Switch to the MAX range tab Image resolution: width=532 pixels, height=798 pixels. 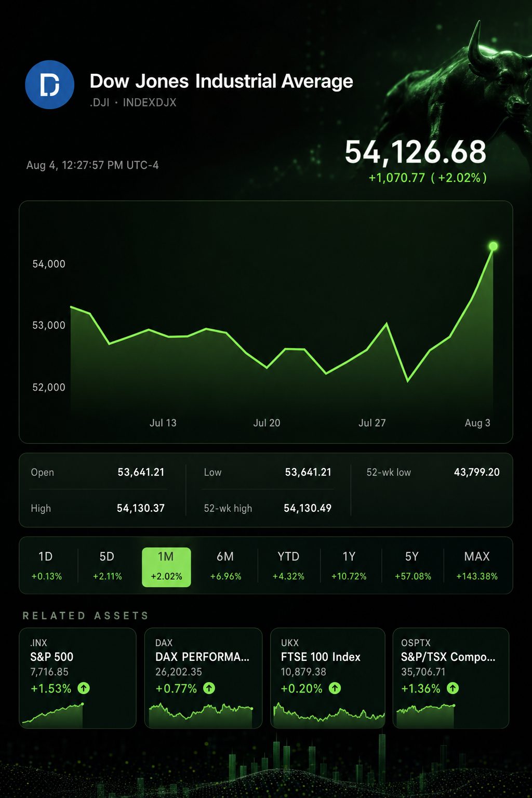477,566
